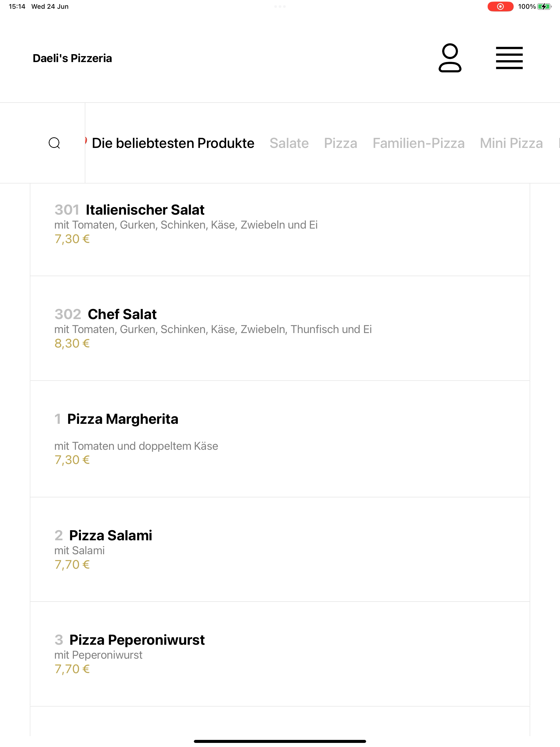Screen dimensions: 560x747
Task: Select the Mini Pizza category tab
Action: click(x=511, y=143)
